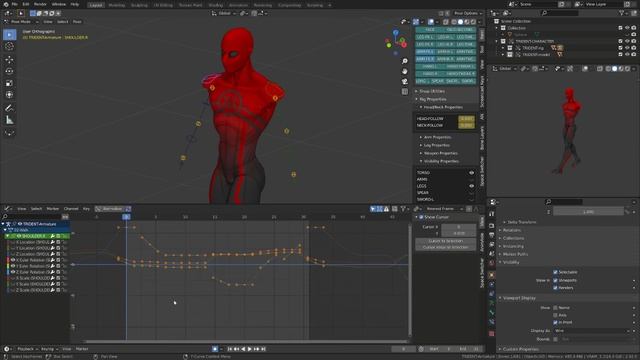Viewport: 640px width, 360px height.
Task: Toggle LEGS visibility eye
Action: [471, 186]
